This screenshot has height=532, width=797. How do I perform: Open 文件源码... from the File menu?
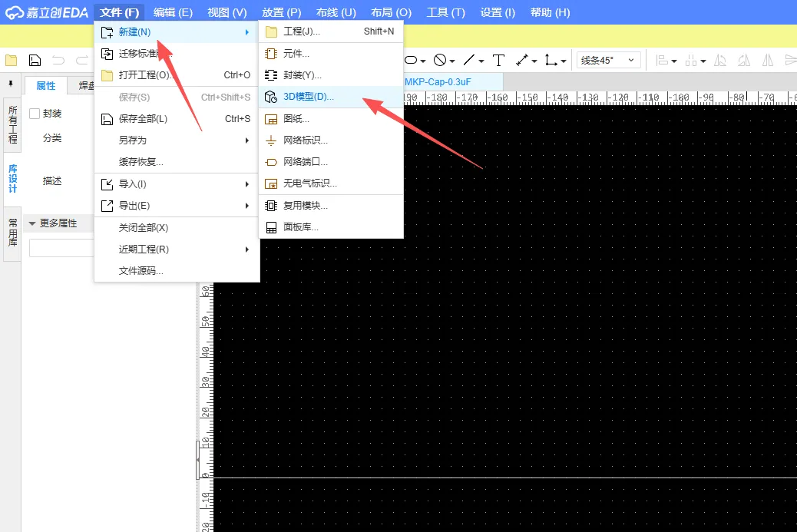coord(177,271)
